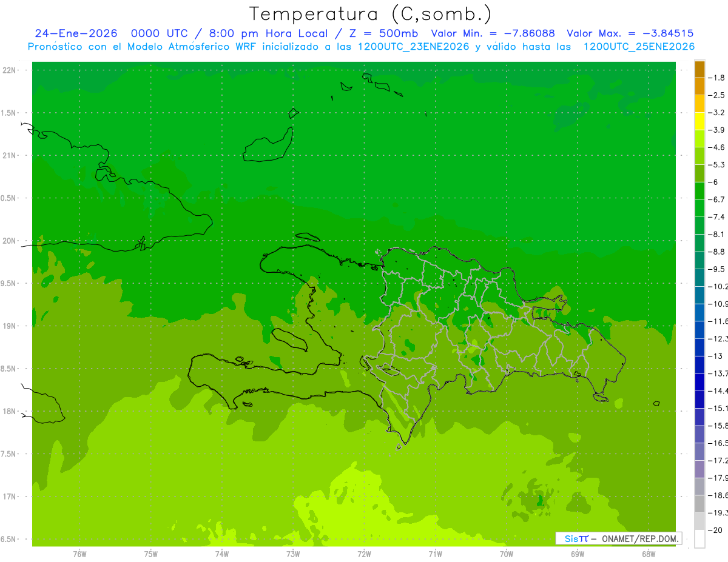
Task: Pick the dark orange swatch above -1.8
Action: 699,69
